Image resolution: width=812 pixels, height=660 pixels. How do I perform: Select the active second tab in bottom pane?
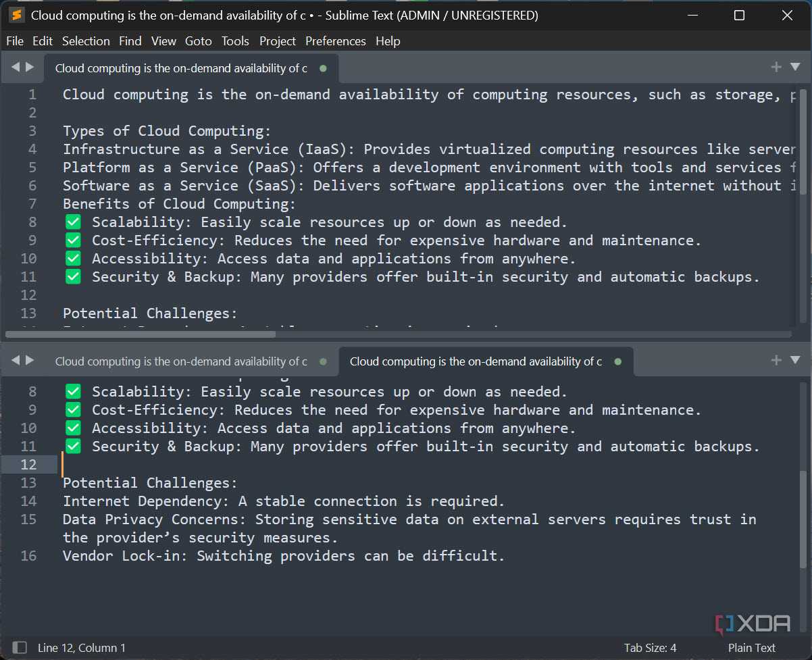point(486,361)
